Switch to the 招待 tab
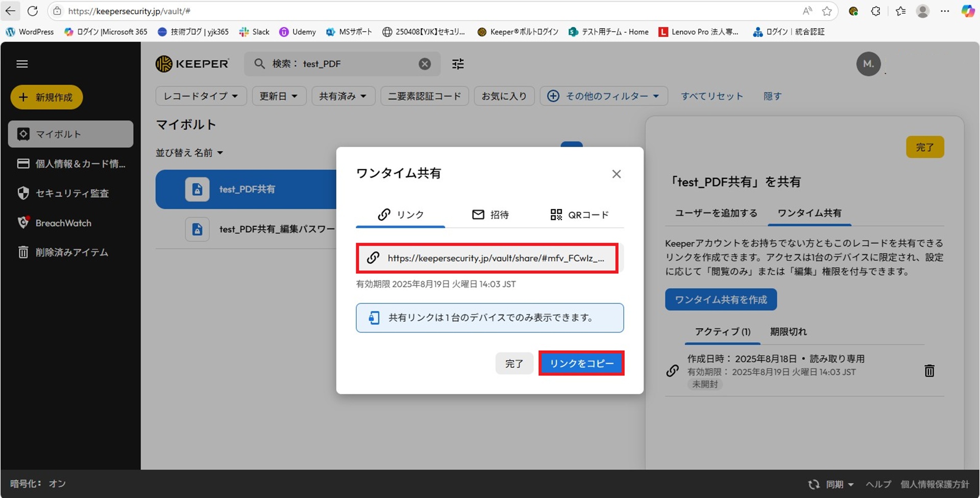Screen dimensions: 980x498 tap(490, 215)
